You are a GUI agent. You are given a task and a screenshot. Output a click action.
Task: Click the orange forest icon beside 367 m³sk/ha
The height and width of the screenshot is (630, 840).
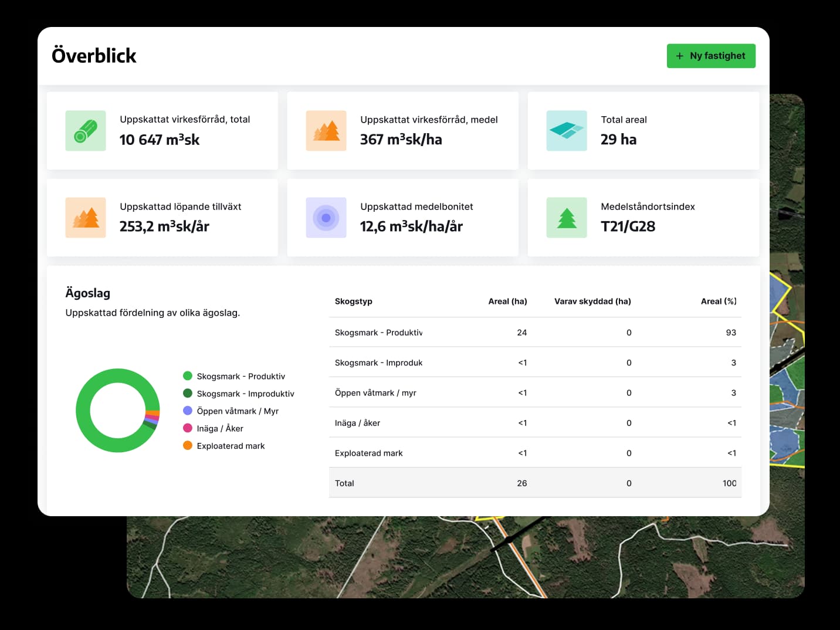[x=326, y=130]
